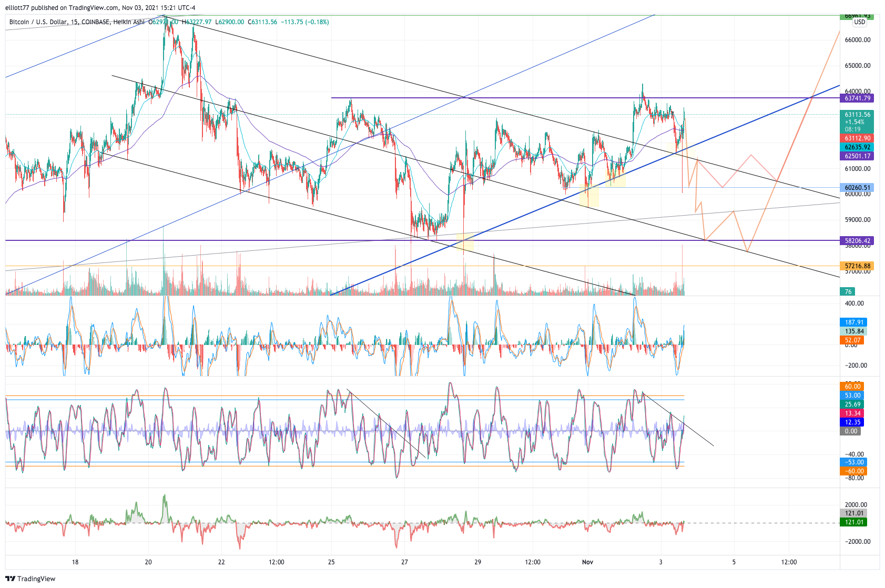885x588 pixels.
Task: Click date label 22 on time axis
Action: pos(221,562)
